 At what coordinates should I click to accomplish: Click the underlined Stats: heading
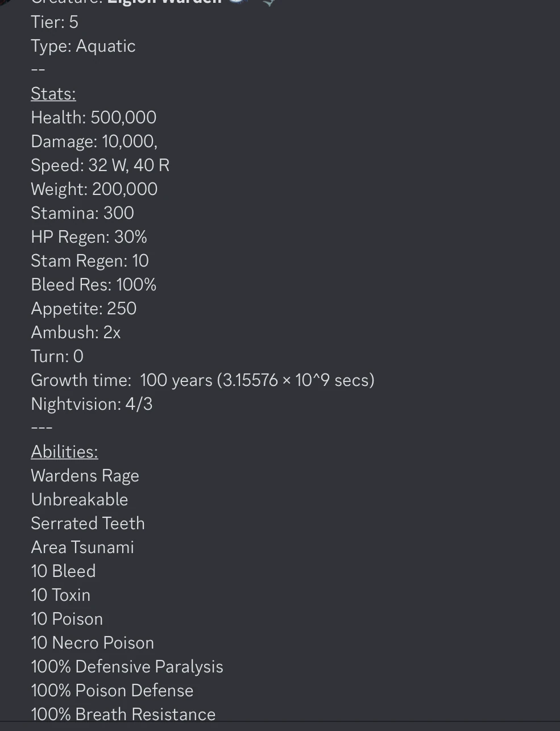pos(53,94)
